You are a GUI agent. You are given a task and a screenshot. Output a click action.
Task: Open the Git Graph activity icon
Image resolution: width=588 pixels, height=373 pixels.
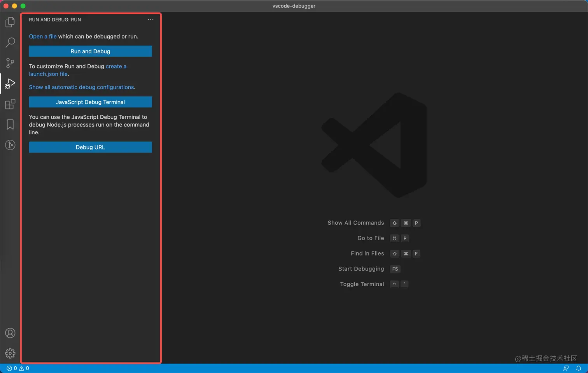(x=10, y=145)
